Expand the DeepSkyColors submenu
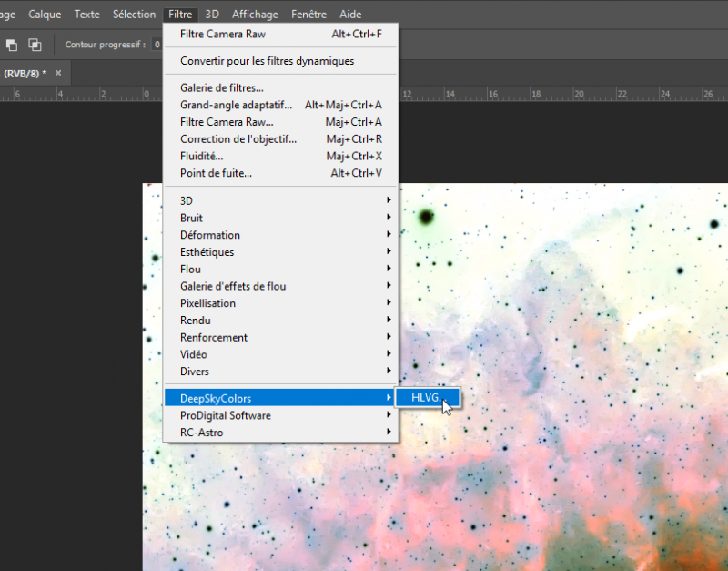Viewport: 728px width, 571px height. [x=280, y=398]
